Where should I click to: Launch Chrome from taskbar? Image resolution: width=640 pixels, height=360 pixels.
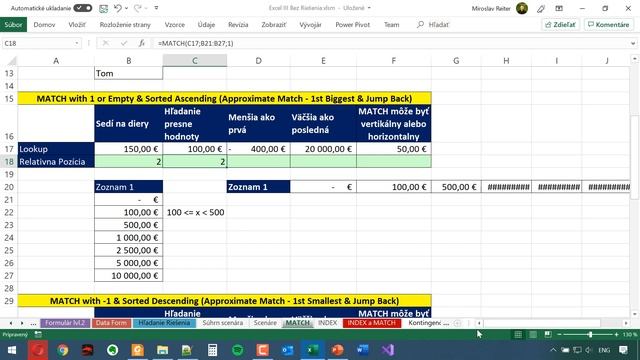[62, 350]
